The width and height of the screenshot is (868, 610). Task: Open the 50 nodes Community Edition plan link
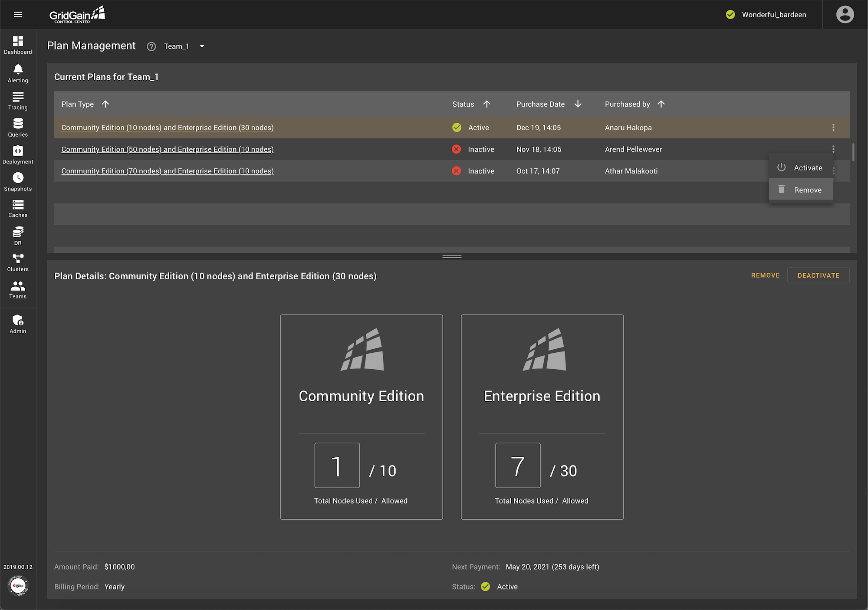[168, 149]
